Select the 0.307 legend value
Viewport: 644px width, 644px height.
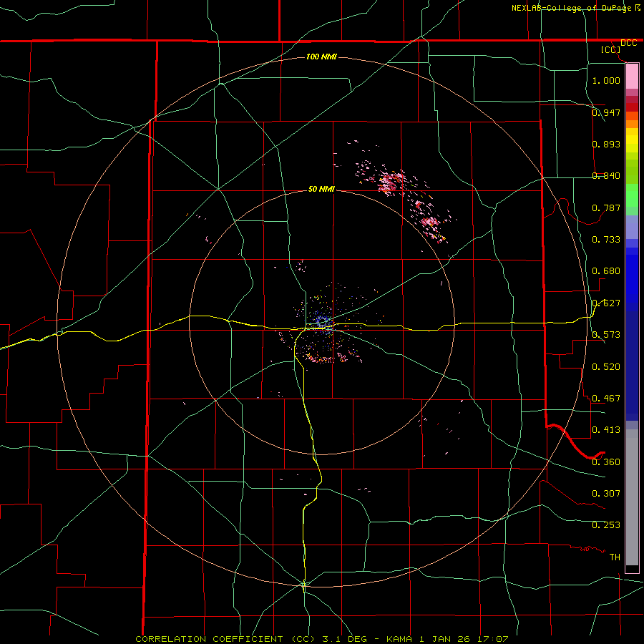click(606, 494)
